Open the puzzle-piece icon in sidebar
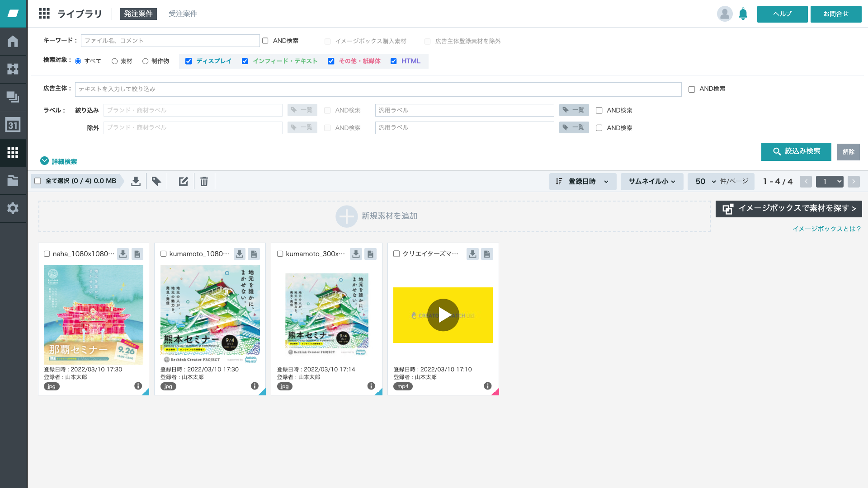Image resolution: width=868 pixels, height=488 pixels. pos(13,69)
